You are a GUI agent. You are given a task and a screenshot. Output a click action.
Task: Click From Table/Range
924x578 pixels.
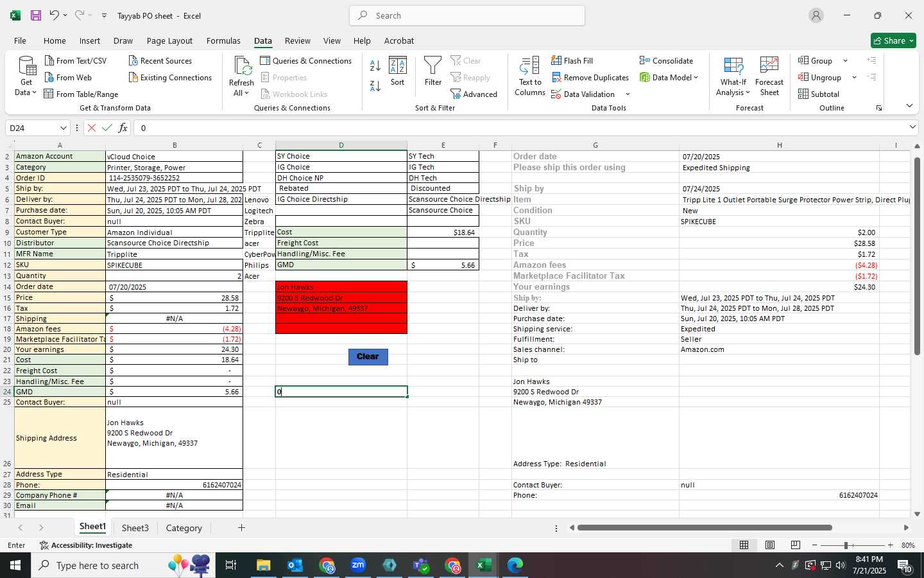tap(81, 94)
